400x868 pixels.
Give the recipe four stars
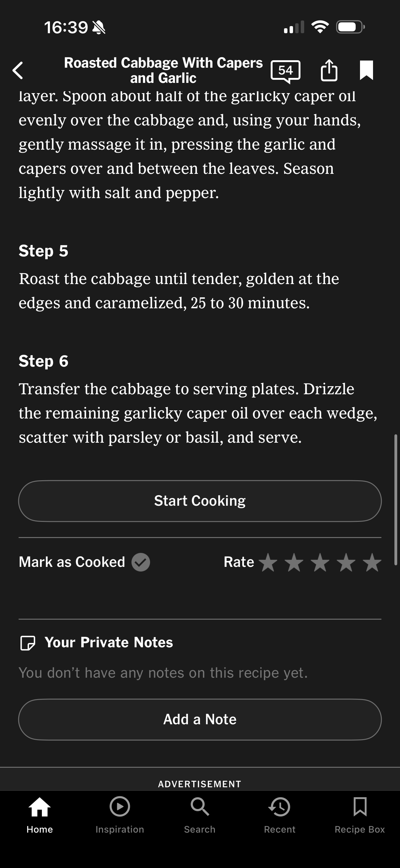pos(346,563)
